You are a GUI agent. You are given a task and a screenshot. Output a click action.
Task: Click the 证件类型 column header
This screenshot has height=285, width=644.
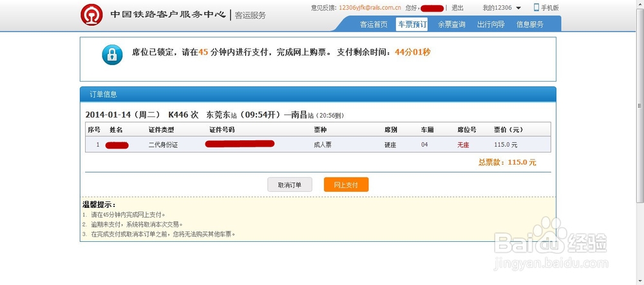pos(161,129)
